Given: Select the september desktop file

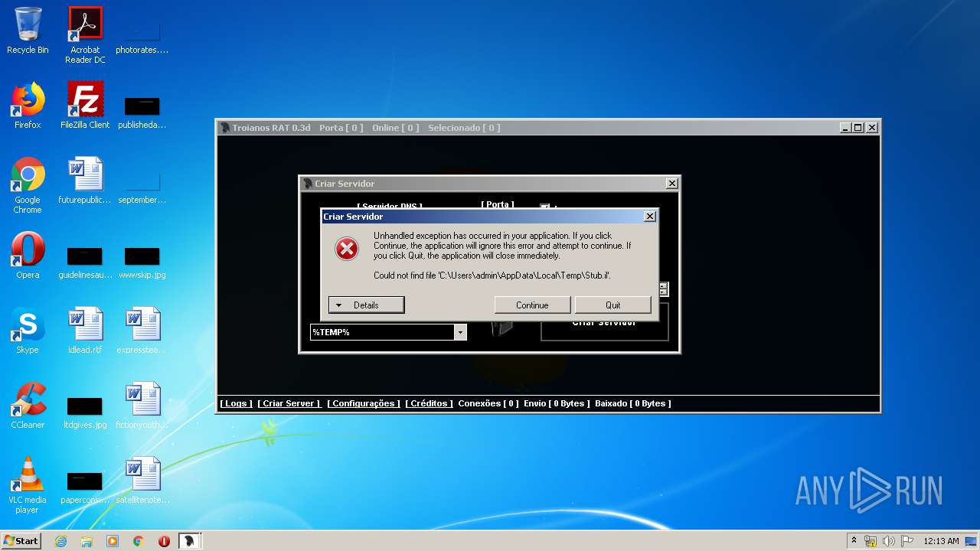Looking at the screenshot, I should [x=142, y=187].
